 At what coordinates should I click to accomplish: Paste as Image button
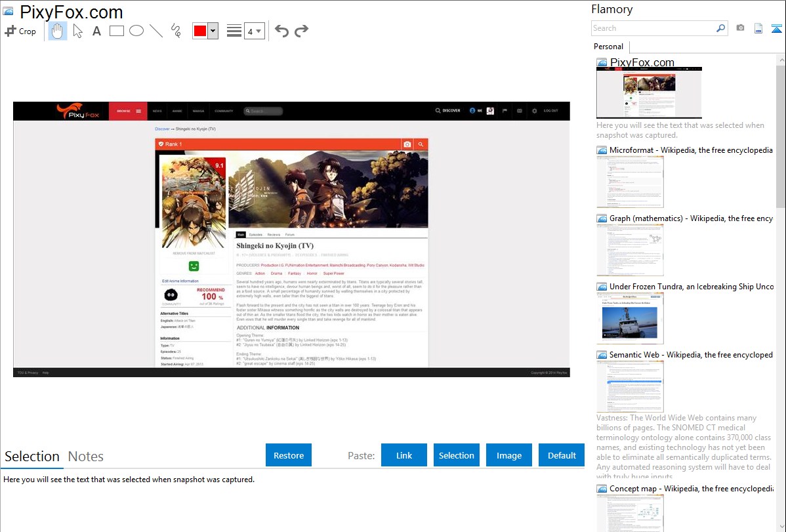point(508,455)
